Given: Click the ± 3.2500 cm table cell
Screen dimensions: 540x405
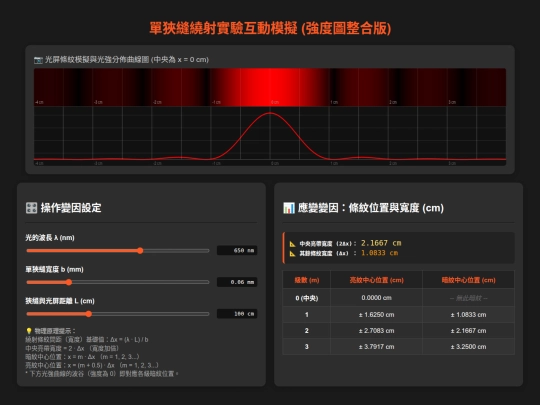Looking at the screenshot, I should pos(468,347).
